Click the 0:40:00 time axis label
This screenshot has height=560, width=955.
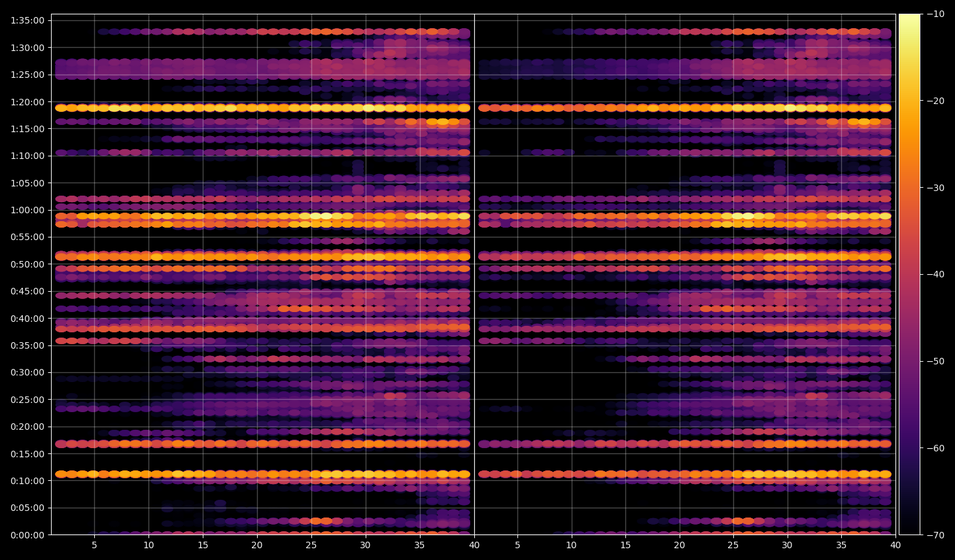pos(27,319)
